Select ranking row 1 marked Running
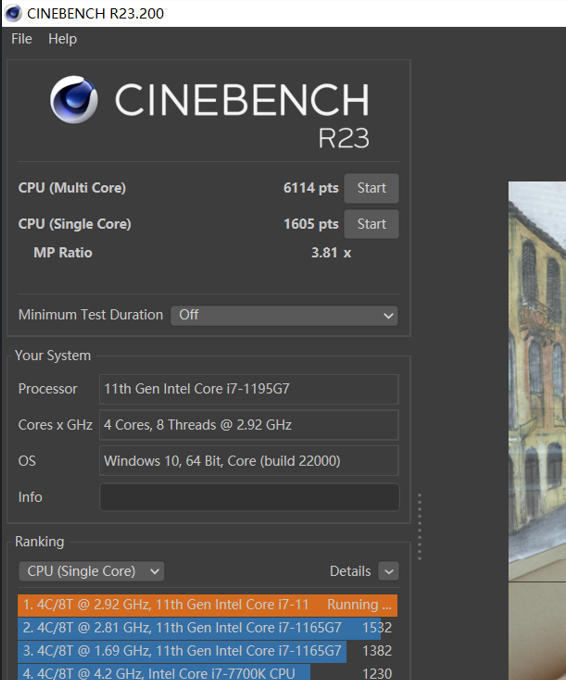 click(207, 605)
